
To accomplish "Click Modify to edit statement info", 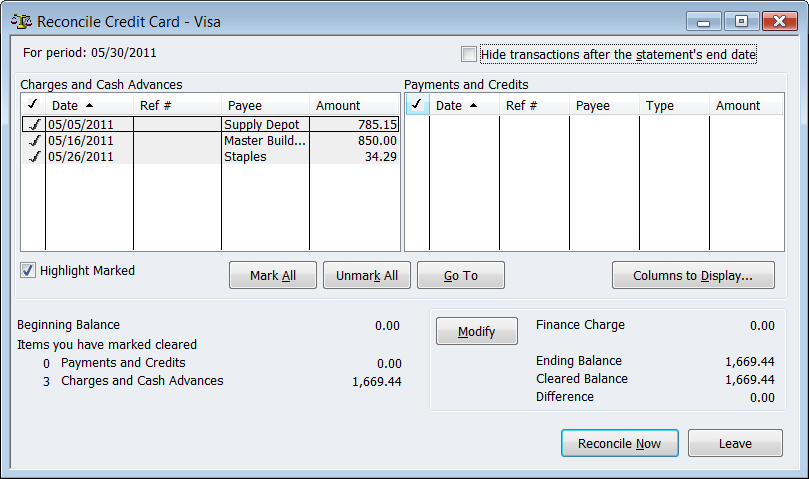I will point(476,332).
